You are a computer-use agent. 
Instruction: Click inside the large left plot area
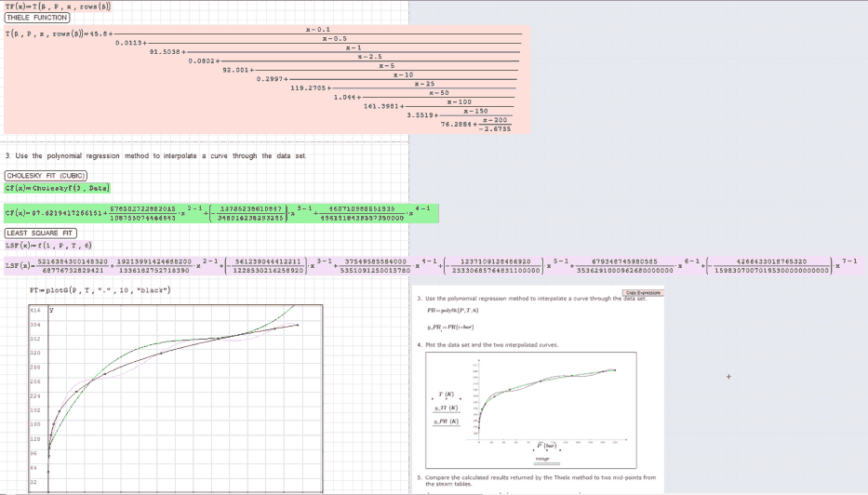(177, 400)
